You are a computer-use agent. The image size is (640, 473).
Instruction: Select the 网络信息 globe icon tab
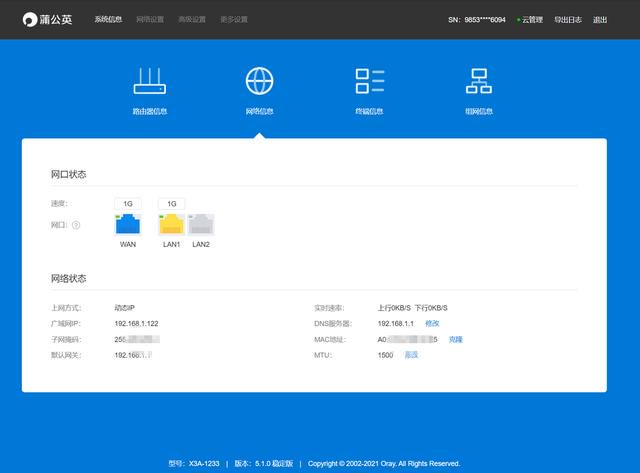[x=259, y=91]
